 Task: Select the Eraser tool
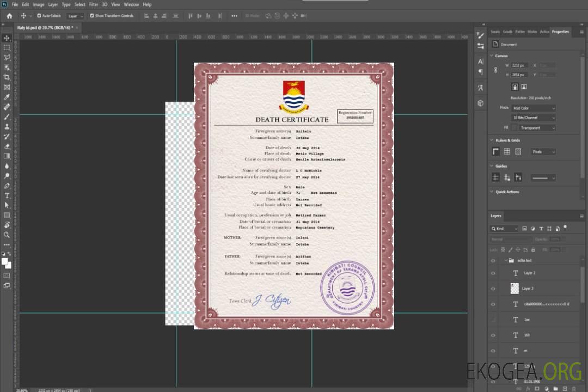[x=7, y=146]
